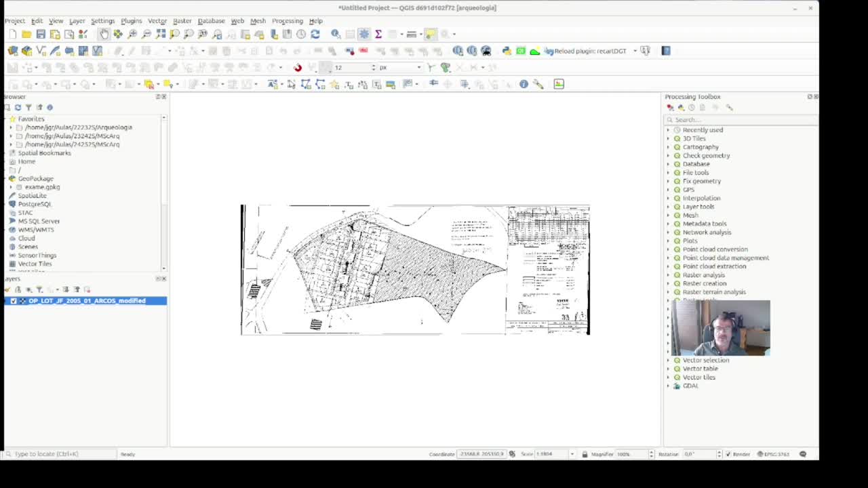This screenshot has width=868, height=488.
Task: Click the Toolbox search field
Action: pos(740,119)
